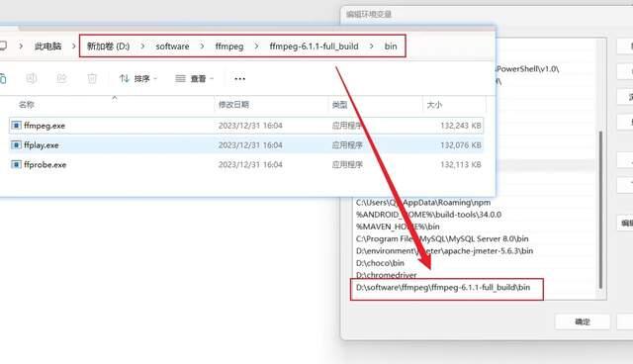This screenshot has width=633, height=364.
Task: Click the delete trash icon in toolbar
Action: (x=92, y=78)
